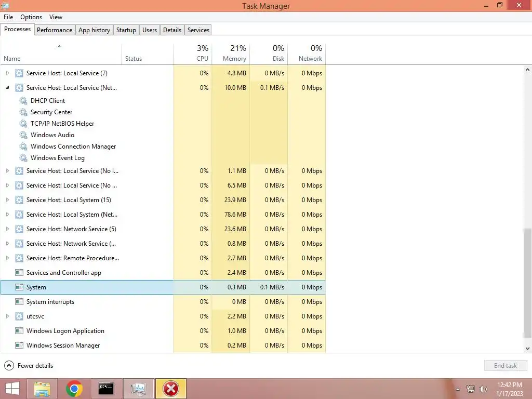Open File Explorer from the taskbar

coord(42,389)
